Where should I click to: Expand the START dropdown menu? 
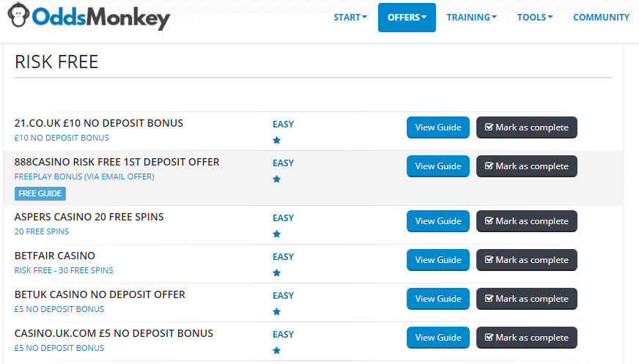(x=350, y=18)
